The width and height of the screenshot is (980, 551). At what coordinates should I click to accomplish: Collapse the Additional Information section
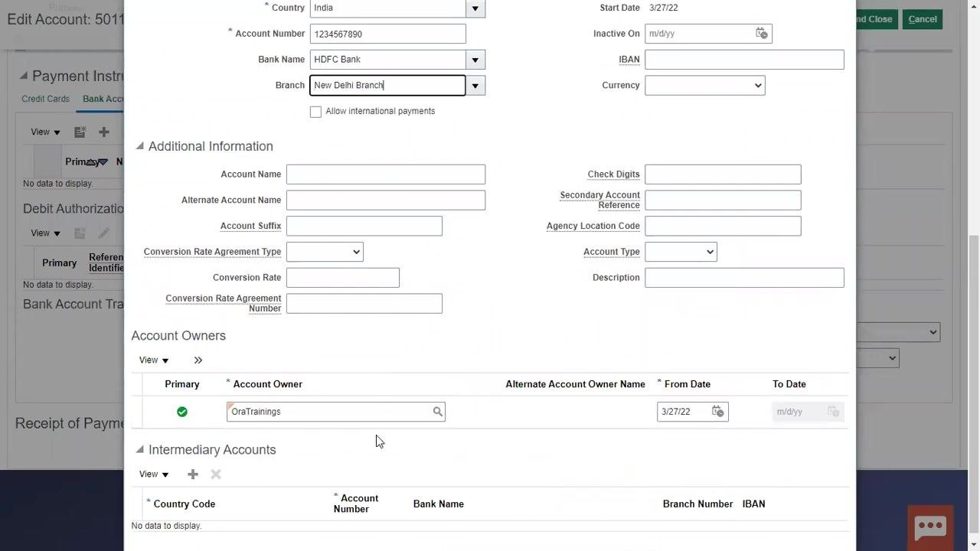(x=139, y=146)
